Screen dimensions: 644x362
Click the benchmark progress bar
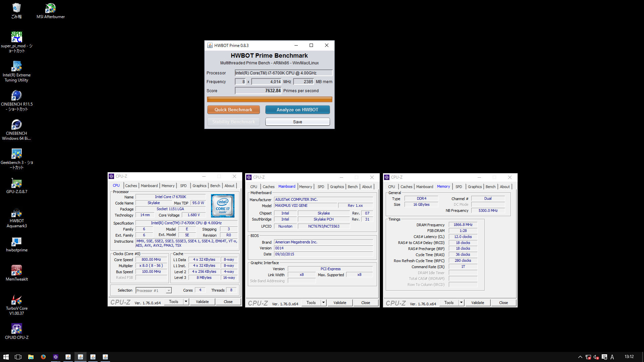tap(269, 100)
